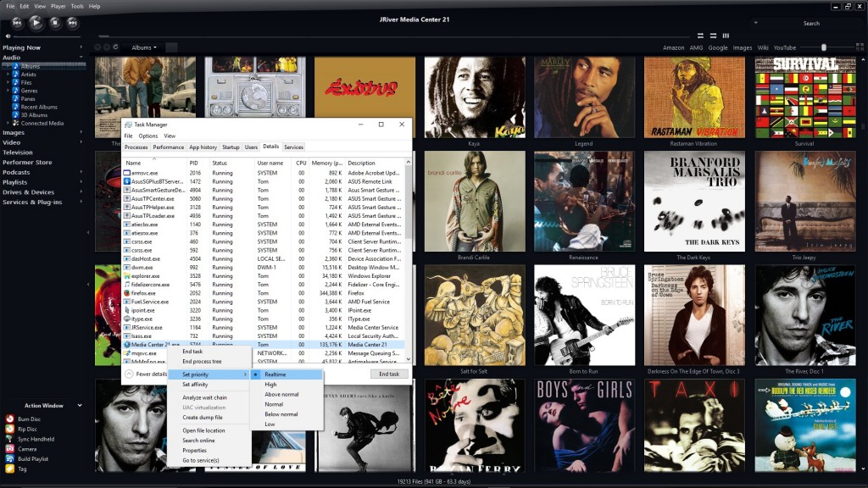The image size is (868, 488).
Task: Expand the Images section arrow
Action: [81, 132]
